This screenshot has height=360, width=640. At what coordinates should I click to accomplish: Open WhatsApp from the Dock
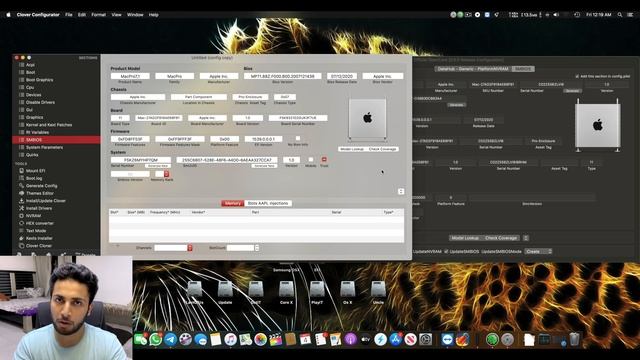[x=156, y=339]
